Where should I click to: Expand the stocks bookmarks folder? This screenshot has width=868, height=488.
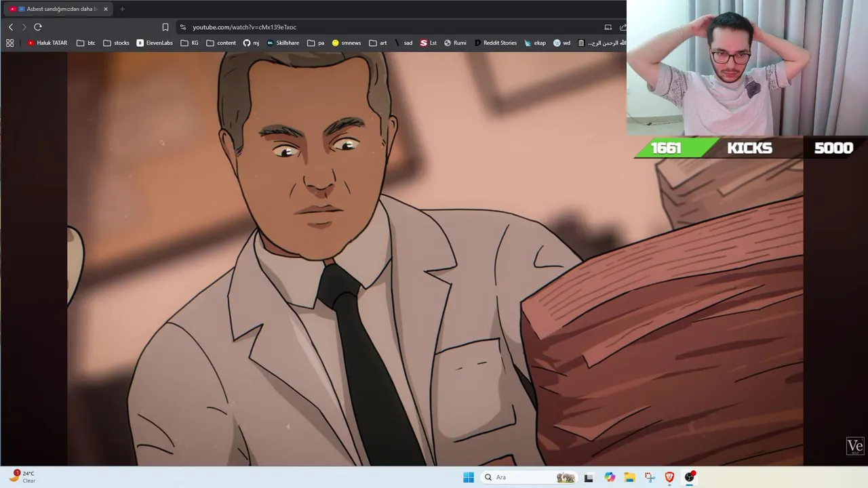point(116,43)
